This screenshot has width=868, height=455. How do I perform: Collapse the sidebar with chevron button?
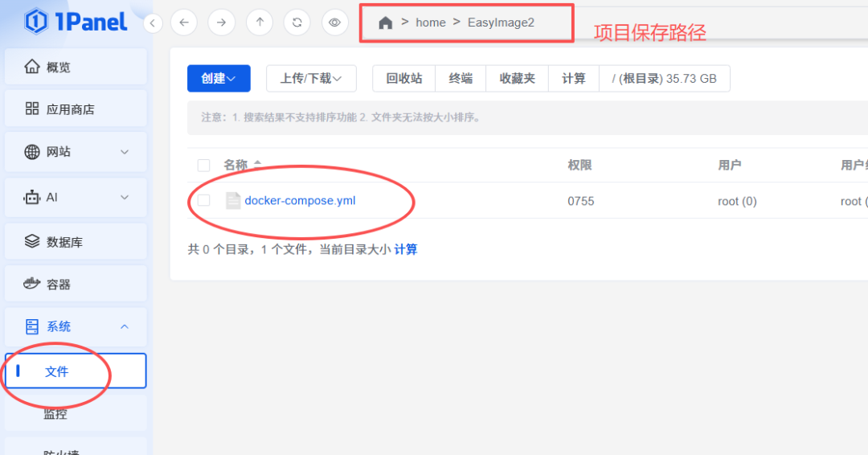(x=154, y=23)
